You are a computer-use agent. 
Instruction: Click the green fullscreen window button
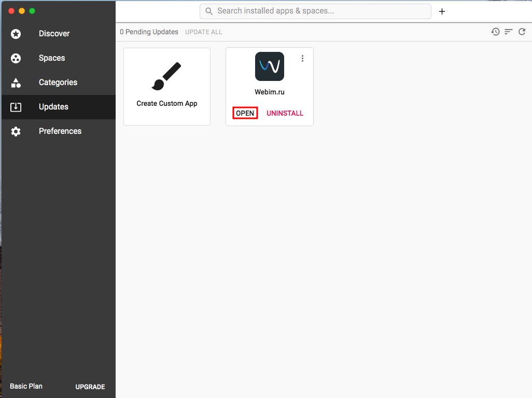click(x=32, y=11)
